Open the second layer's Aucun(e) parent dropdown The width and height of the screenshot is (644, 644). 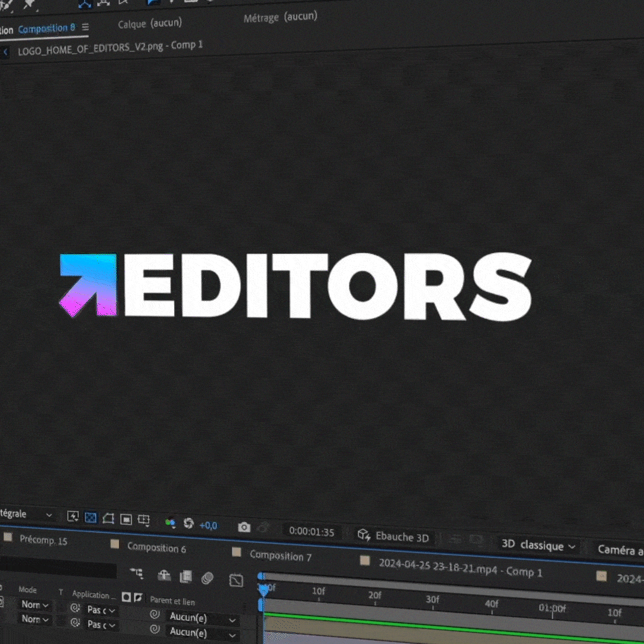[203, 632]
